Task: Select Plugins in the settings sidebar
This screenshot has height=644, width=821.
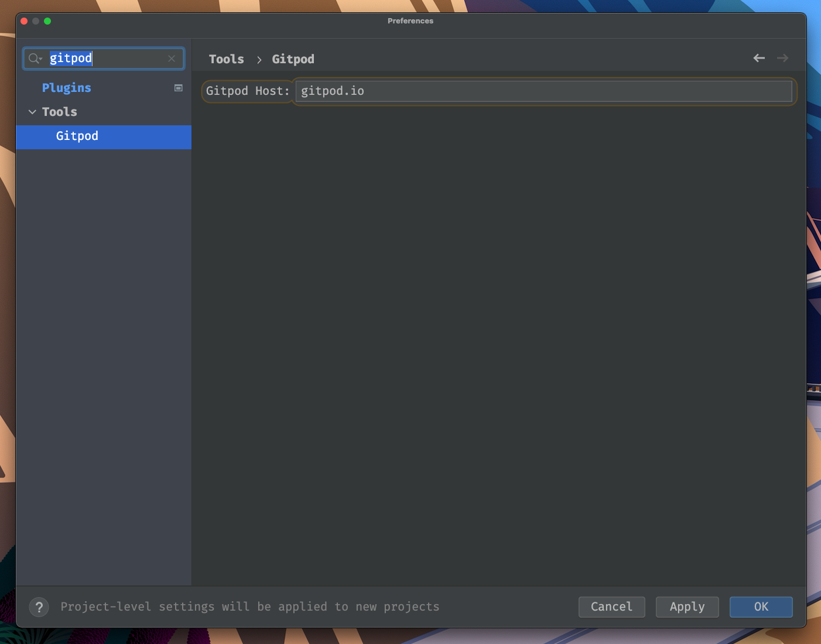Action: pos(66,88)
